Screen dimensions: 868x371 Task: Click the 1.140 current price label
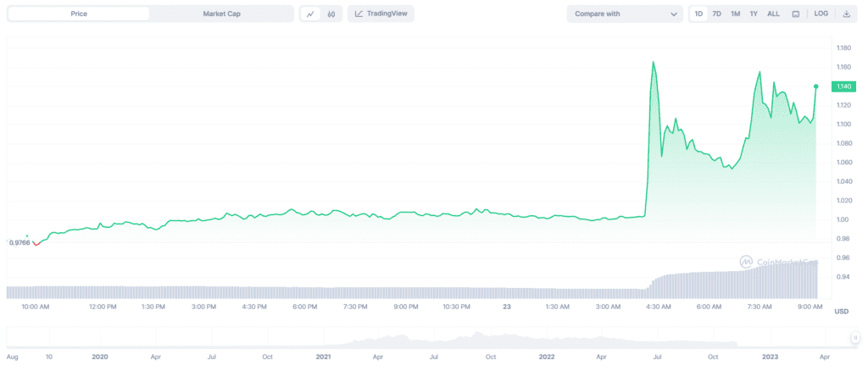tap(843, 86)
